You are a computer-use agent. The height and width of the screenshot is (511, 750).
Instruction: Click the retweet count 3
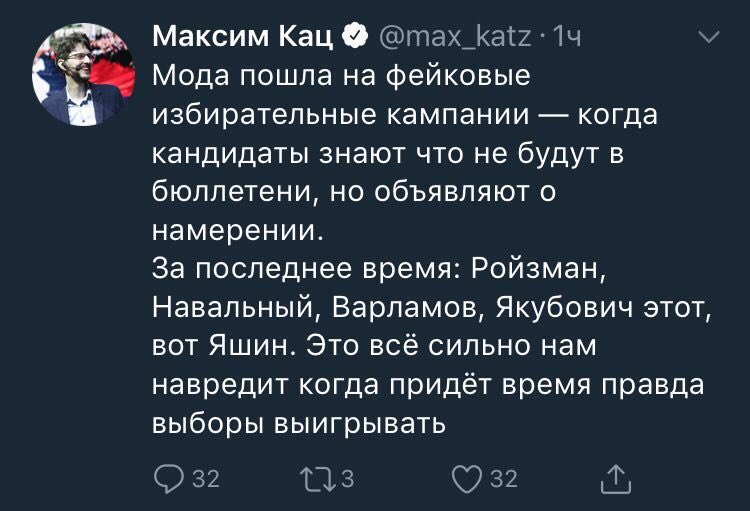click(348, 480)
